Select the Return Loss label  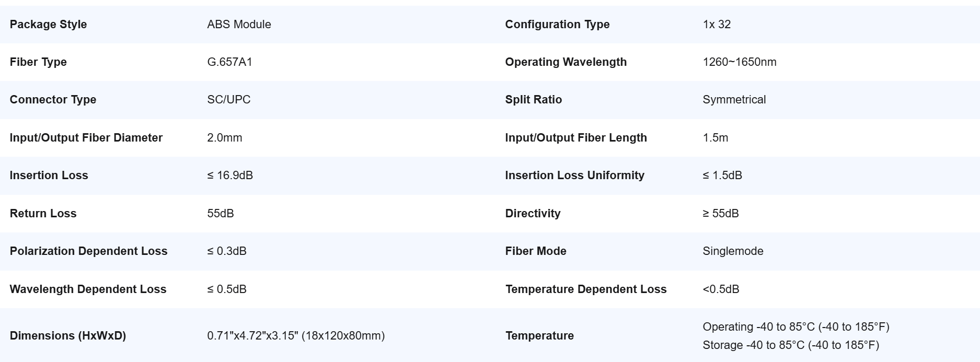coord(43,214)
